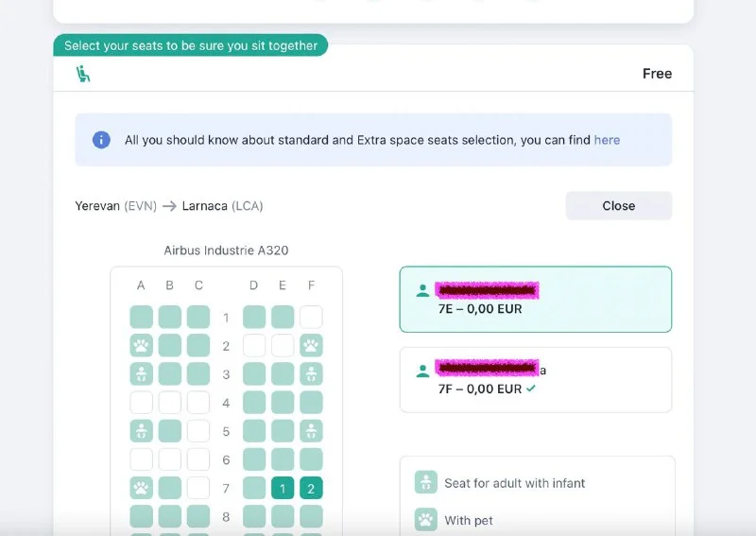Choose available seat 4E
The width and height of the screenshot is (756, 536).
(x=283, y=403)
